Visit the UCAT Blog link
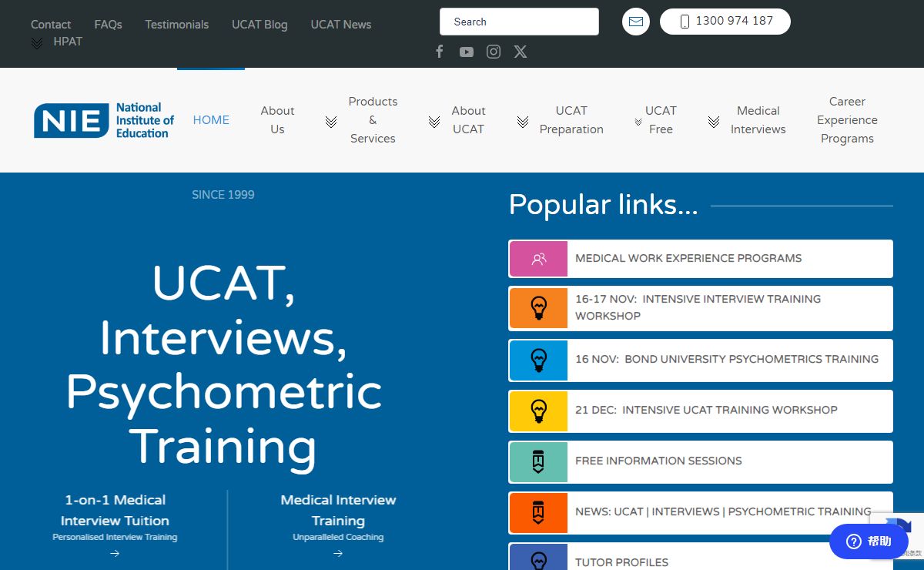 259,25
